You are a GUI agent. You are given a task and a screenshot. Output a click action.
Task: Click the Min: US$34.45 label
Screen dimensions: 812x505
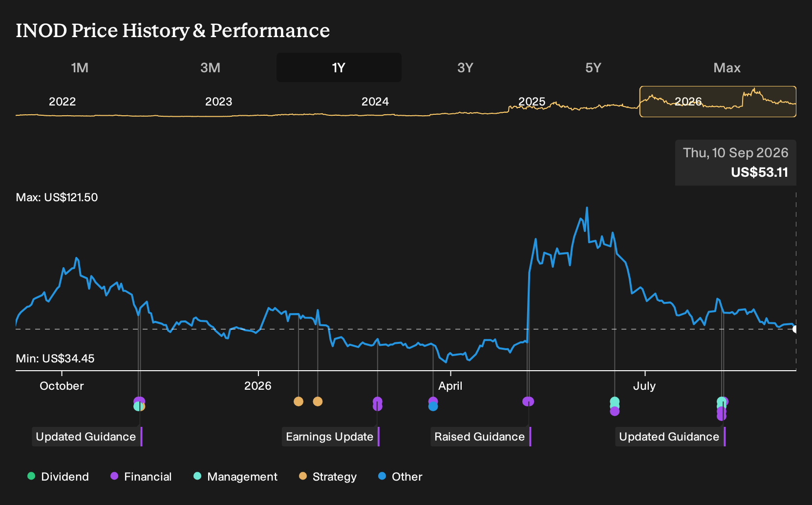point(55,358)
